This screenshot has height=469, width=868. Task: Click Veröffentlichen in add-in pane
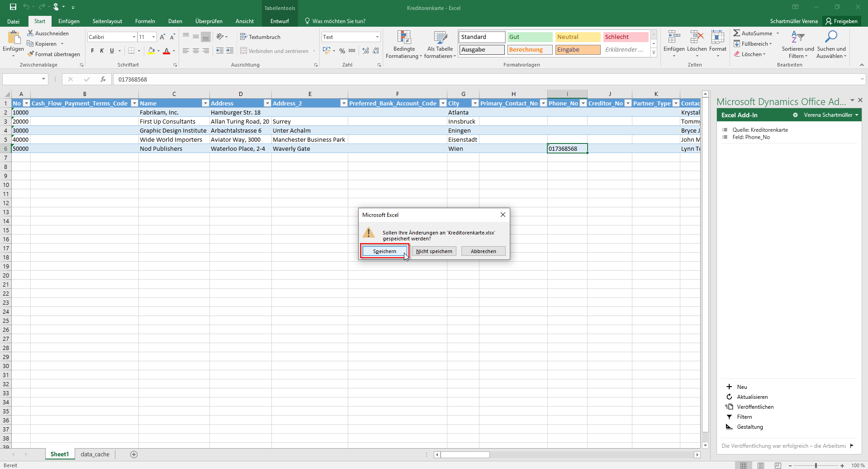(x=749, y=407)
